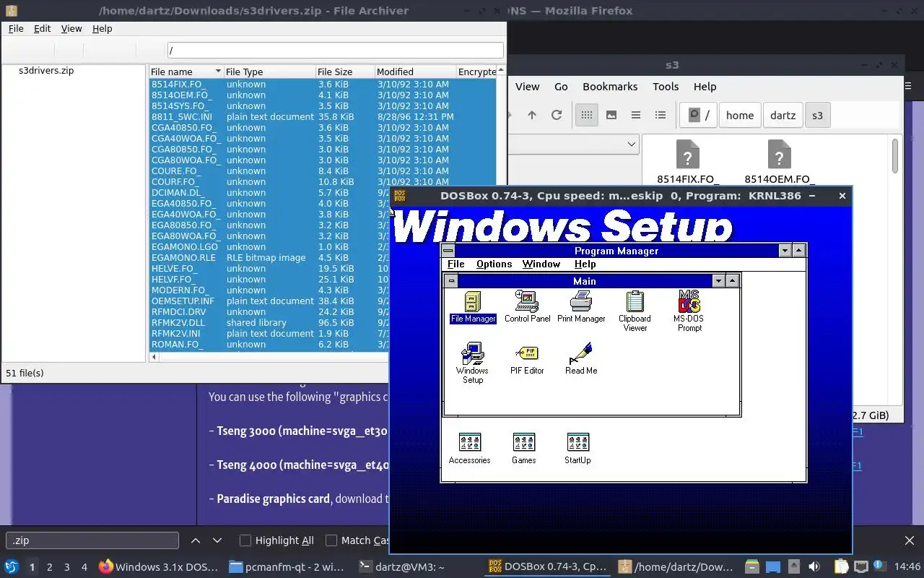Image resolution: width=924 pixels, height=578 pixels.
Task: Go up one folder in the s3 file manager
Action: coord(532,115)
